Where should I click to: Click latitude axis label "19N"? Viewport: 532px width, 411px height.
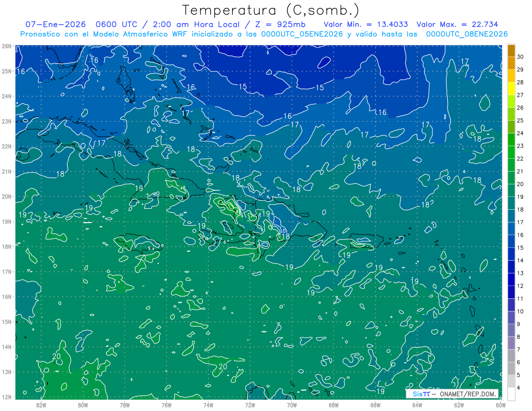7,222
